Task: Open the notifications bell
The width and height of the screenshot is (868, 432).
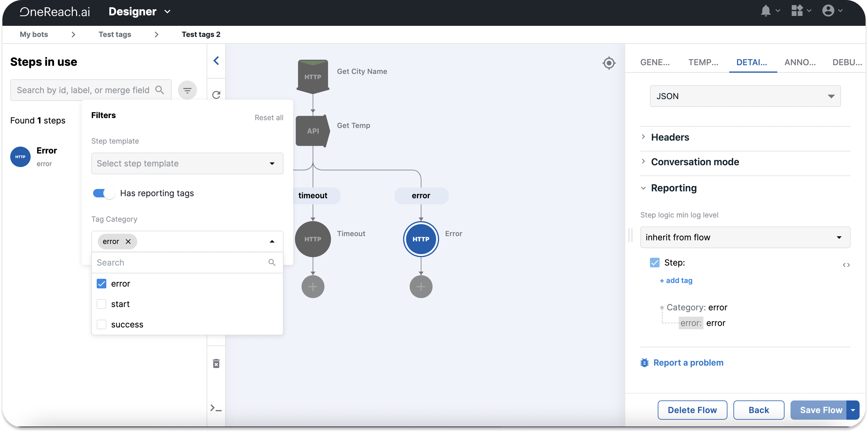Action: coord(766,11)
